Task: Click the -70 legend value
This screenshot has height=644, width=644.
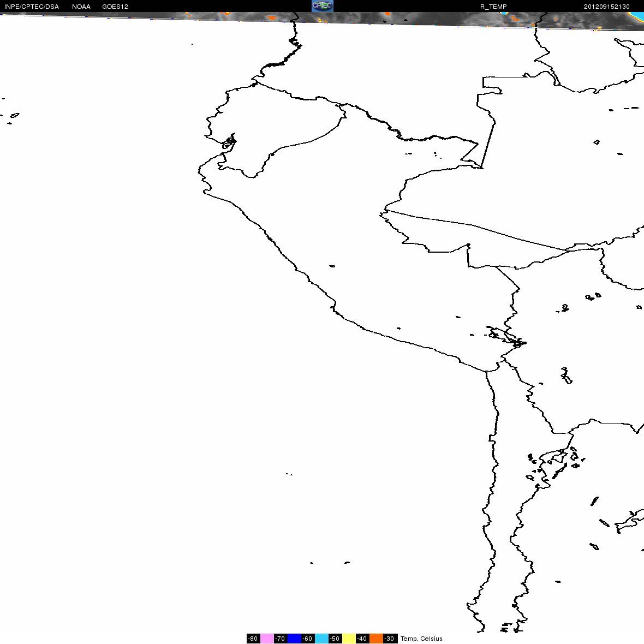Action: coord(281,638)
